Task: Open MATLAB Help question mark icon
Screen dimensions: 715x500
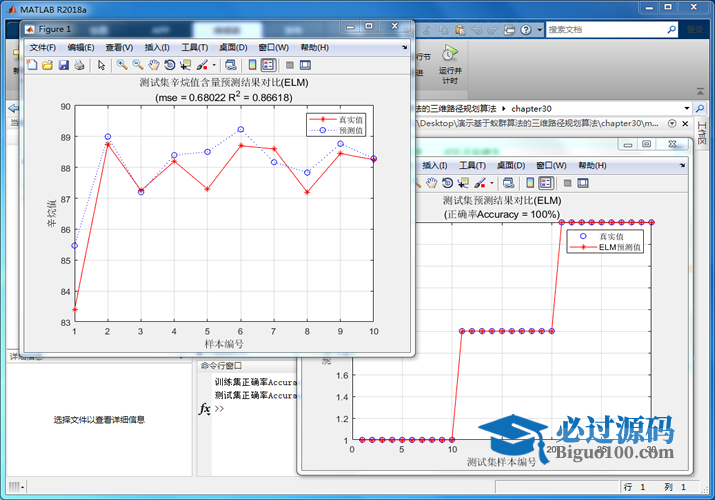Action: pos(526,30)
